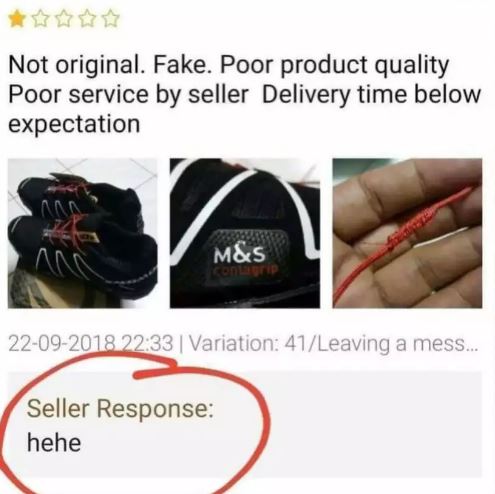The image size is (495, 494).
Task: Expand the truncated 'Variation: 41/Leaving a mess...' text
Action: pyautogui.click(x=334, y=344)
